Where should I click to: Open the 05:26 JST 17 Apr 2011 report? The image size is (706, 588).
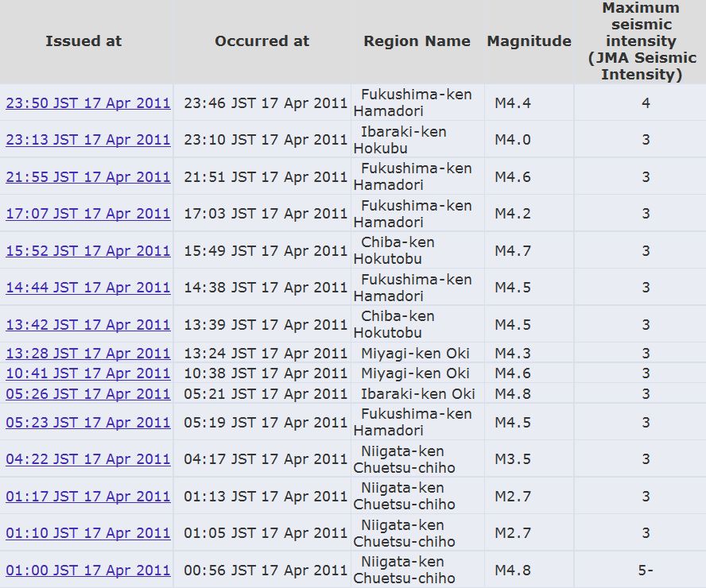click(87, 393)
